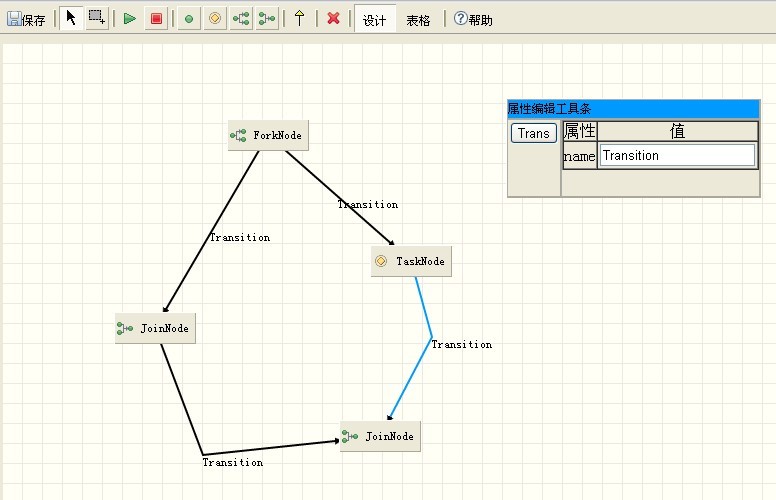Select the left JoinNode on canvas
This screenshot has height=500, width=776.
click(x=155, y=328)
